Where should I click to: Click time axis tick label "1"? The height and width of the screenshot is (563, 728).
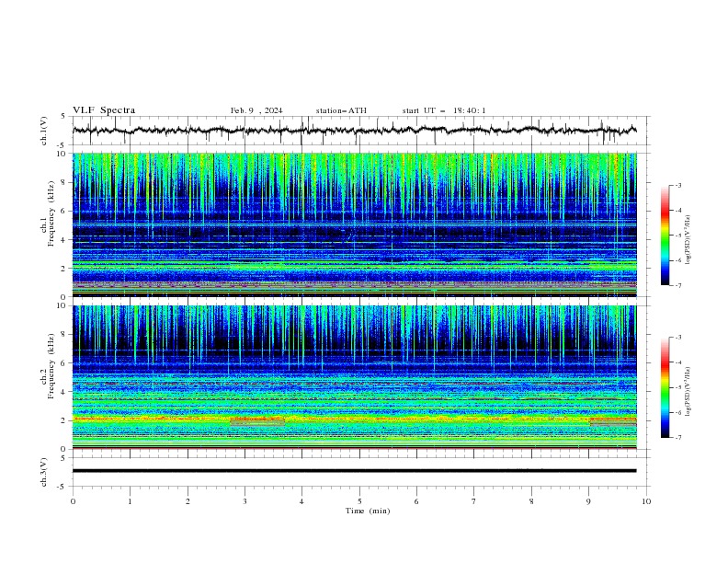click(x=130, y=501)
